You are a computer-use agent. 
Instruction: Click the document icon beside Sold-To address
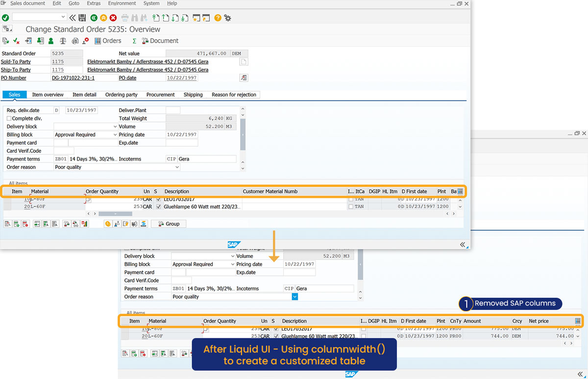pos(244,62)
